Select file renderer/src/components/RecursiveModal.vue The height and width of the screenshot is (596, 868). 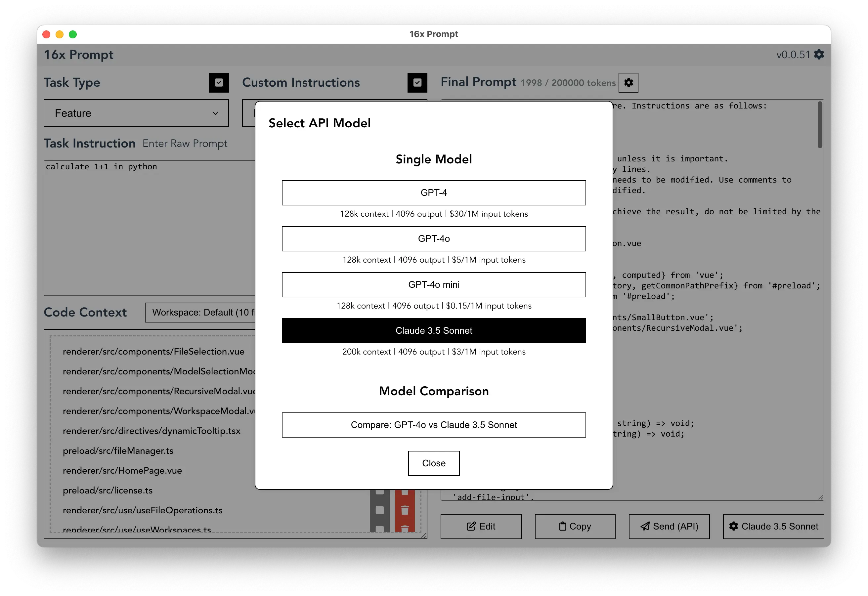click(x=159, y=391)
